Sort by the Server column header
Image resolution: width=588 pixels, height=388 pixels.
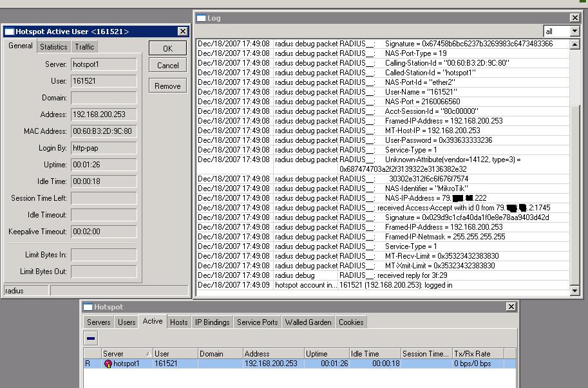point(127,353)
